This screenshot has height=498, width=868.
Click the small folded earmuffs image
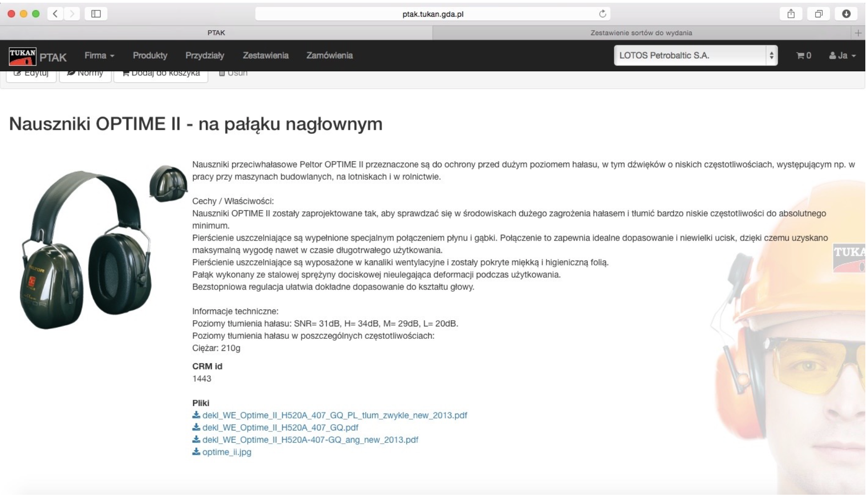(168, 184)
